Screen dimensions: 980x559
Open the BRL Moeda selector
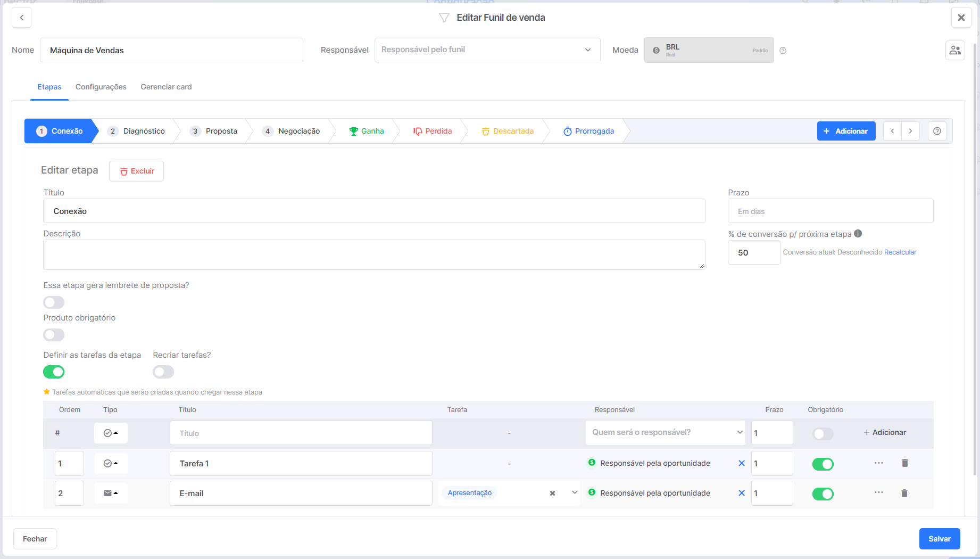pyautogui.click(x=709, y=50)
